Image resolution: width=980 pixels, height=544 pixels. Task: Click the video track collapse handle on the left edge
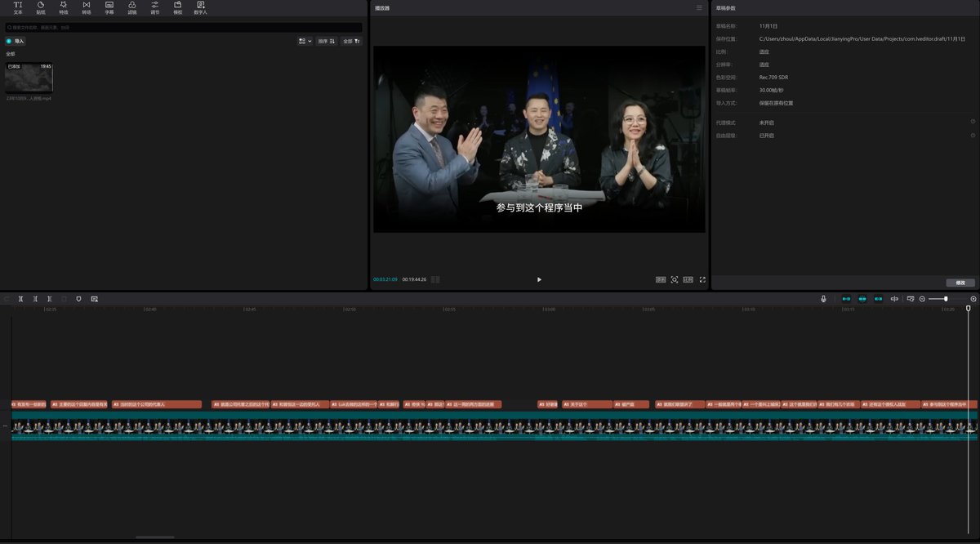point(5,426)
